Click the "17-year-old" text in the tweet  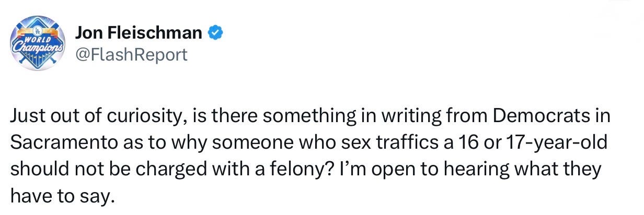pyautogui.click(x=567, y=143)
